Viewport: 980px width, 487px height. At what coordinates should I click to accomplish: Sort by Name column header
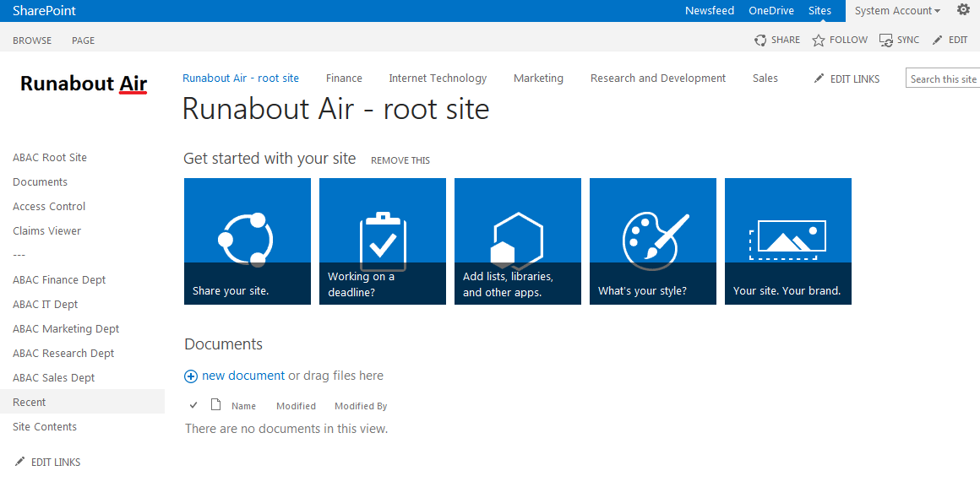[244, 406]
